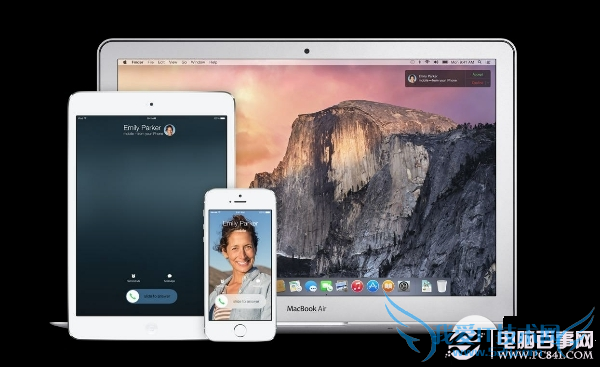Screen dimensions: 600x367
Task: Tap Emily Parker avatar on iPad
Action: coord(170,130)
